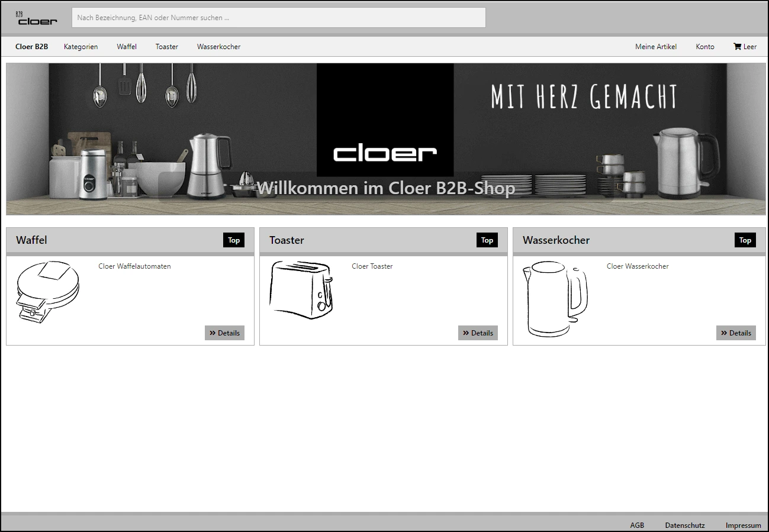This screenshot has width=769, height=532.
Task: Click the product search input field
Action: 278,17
